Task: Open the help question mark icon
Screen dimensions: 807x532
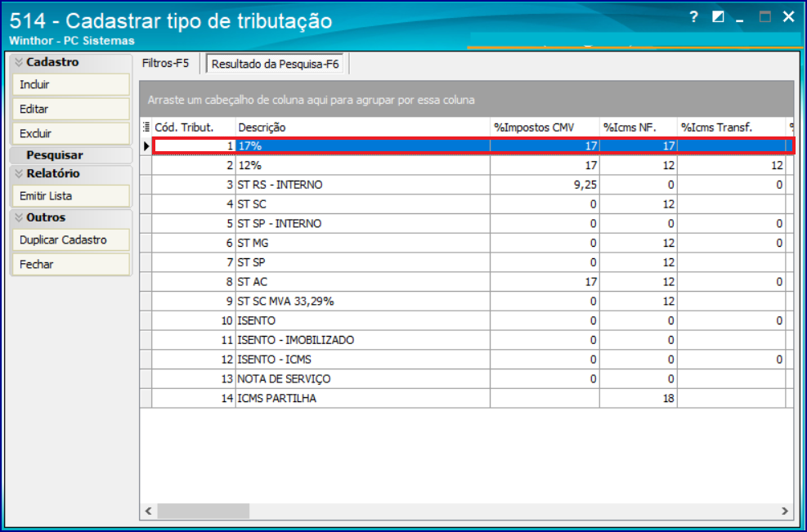Action: click(694, 17)
